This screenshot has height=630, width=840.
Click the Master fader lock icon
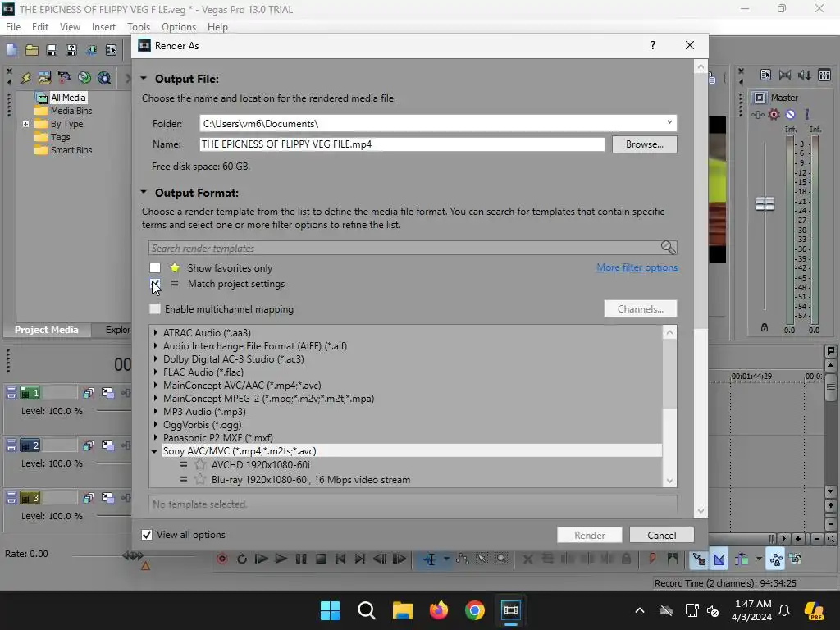tap(765, 327)
